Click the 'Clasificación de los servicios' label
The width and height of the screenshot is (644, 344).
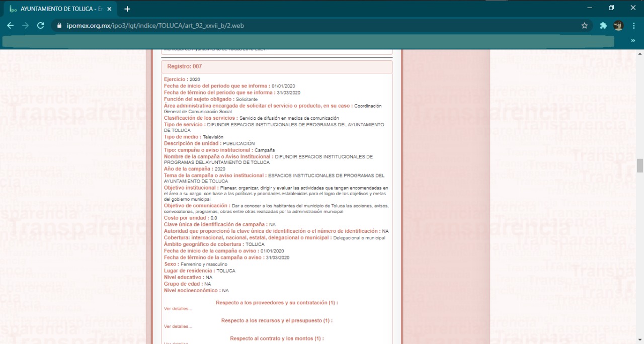coord(202,118)
